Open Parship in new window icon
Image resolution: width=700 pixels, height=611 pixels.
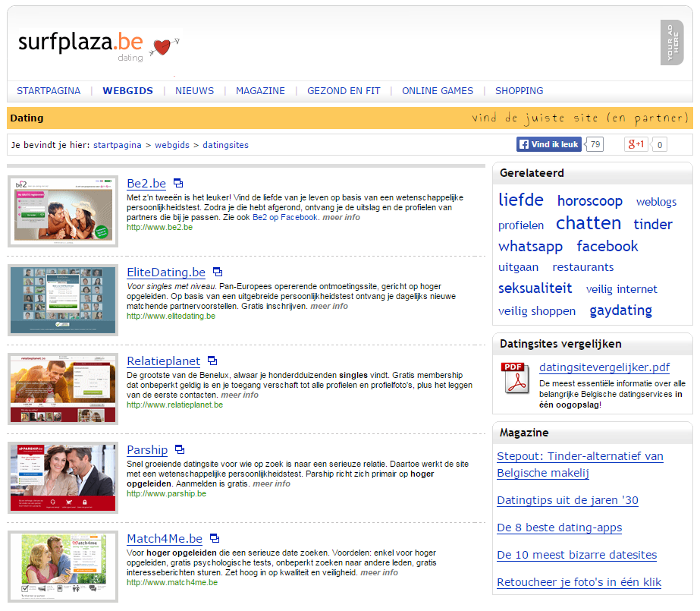180,449
